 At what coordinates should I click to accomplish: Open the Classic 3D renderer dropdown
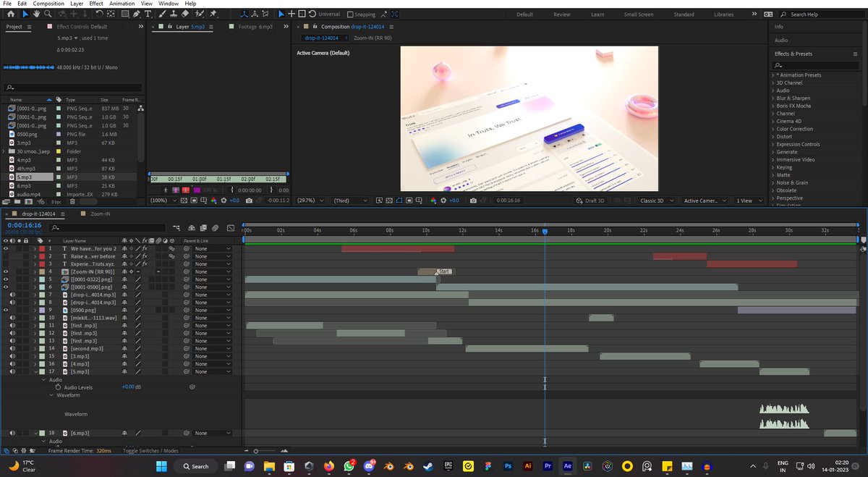[x=655, y=200]
